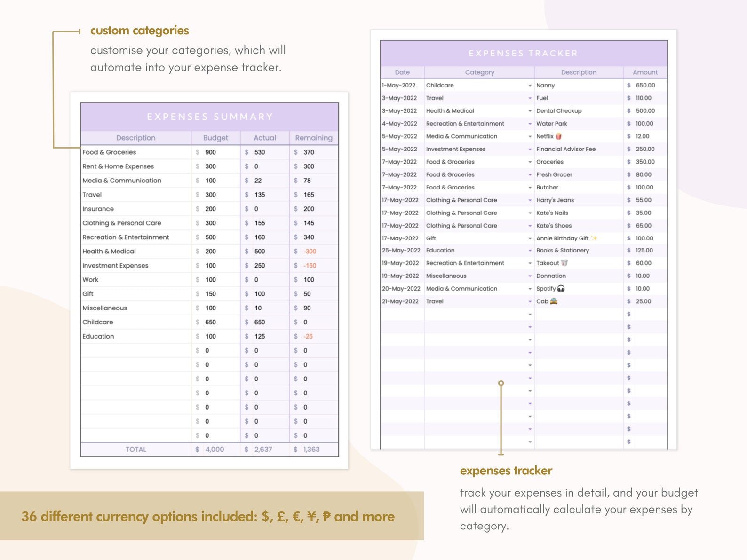Screen dimensions: 747x560
Task: Open category dropdown for Water Park row
Action: tap(530, 124)
